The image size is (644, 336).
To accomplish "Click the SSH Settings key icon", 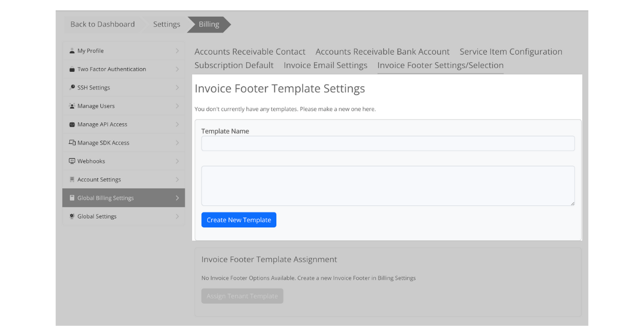I will pyautogui.click(x=72, y=87).
